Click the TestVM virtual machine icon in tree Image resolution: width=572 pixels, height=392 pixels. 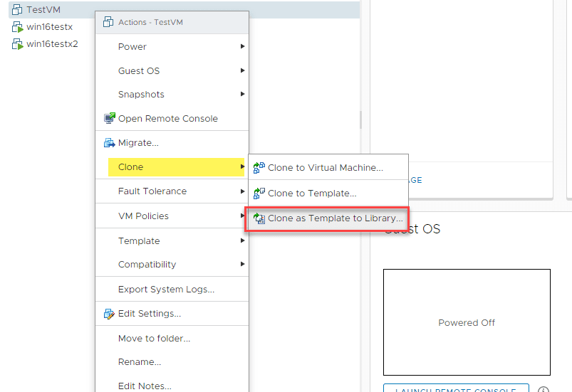point(17,9)
